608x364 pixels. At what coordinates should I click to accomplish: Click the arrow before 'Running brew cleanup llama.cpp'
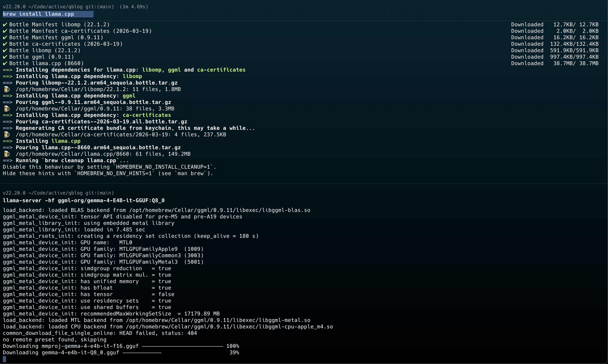click(8, 160)
